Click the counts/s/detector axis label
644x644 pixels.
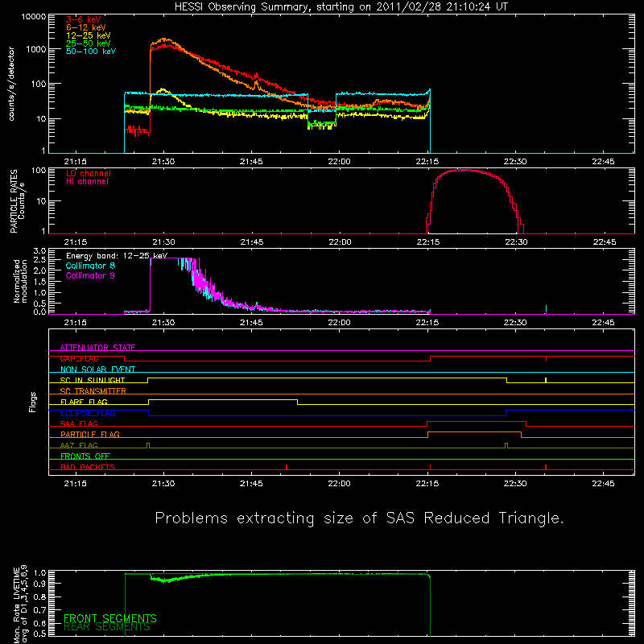tap(11, 84)
